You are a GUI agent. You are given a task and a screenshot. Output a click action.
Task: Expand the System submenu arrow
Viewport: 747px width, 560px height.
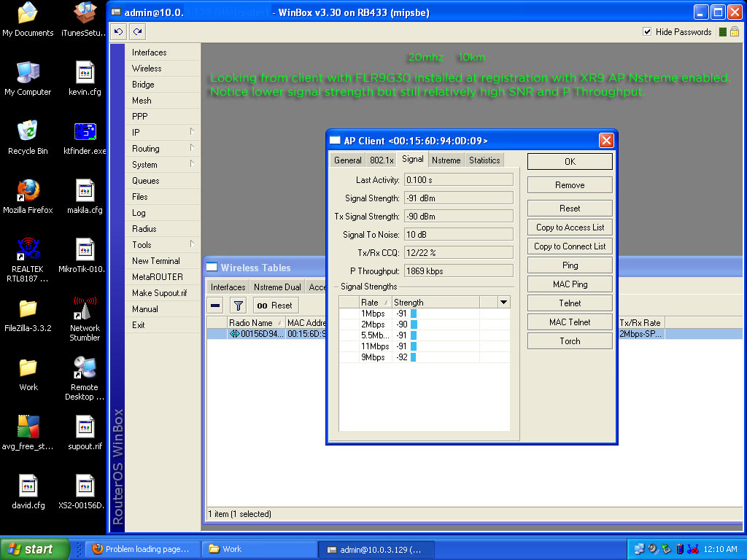192,164
